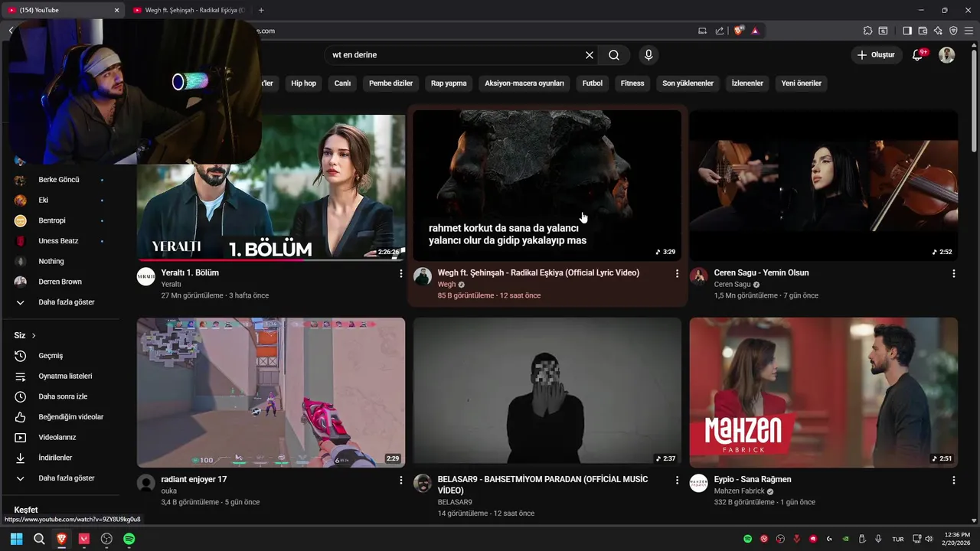Play the radiant enjoyer 17 thumbnail
Image resolution: width=980 pixels, height=551 pixels.
pos(271,393)
